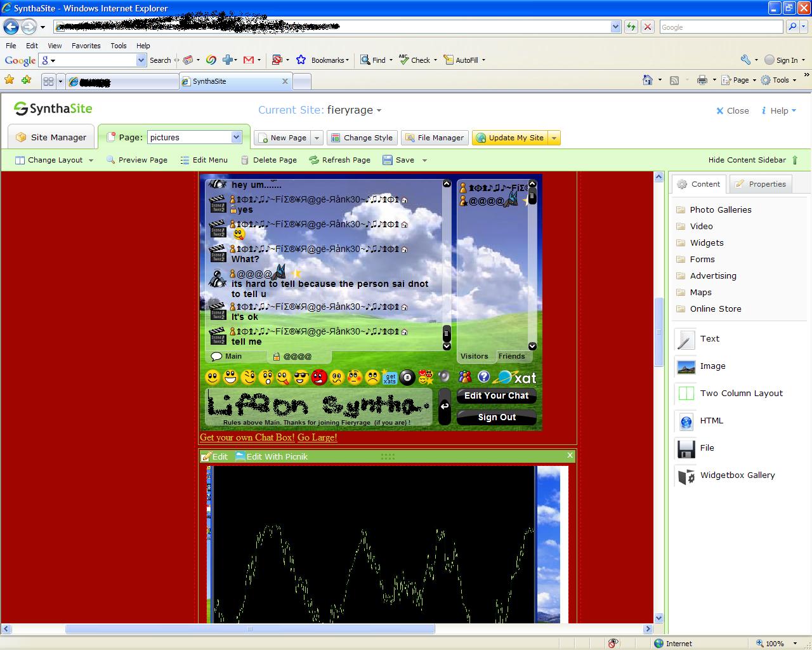Stop page loading with the red X
The width and height of the screenshot is (812, 650).
(x=648, y=27)
